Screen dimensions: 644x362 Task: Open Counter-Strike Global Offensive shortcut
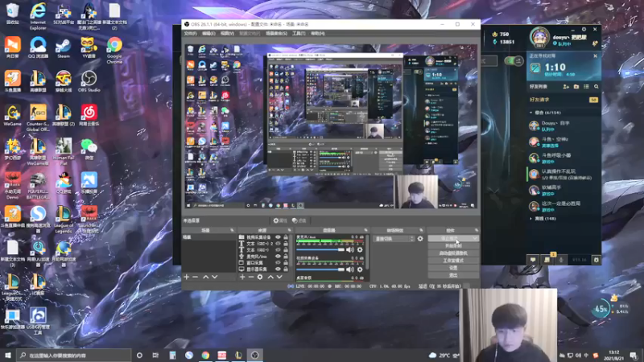pos(38,117)
